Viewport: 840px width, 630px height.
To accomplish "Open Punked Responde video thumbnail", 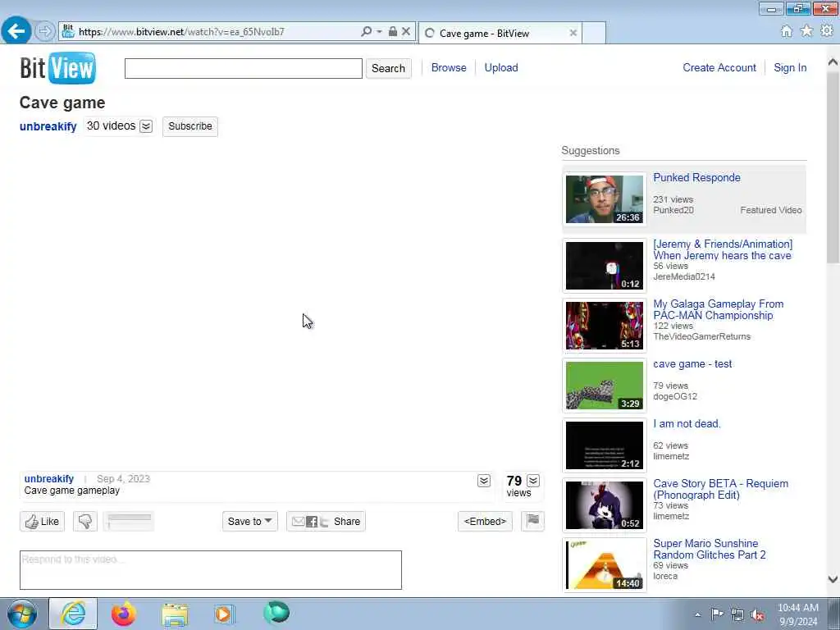I will pyautogui.click(x=605, y=199).
